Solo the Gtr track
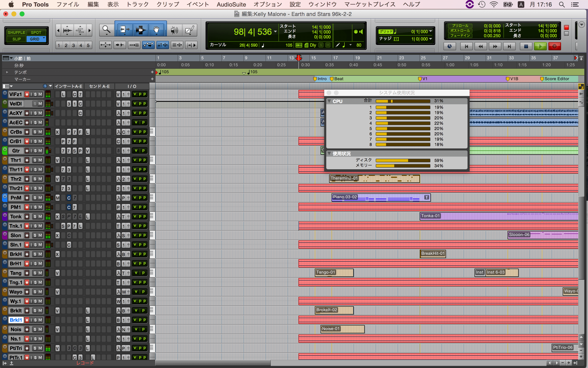 click(x=36, y=151)
